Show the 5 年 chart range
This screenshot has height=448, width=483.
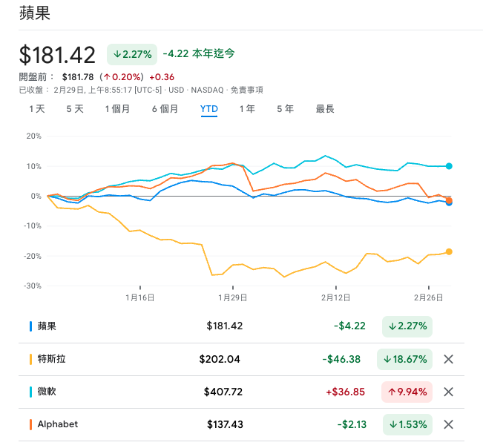point(285,109)
